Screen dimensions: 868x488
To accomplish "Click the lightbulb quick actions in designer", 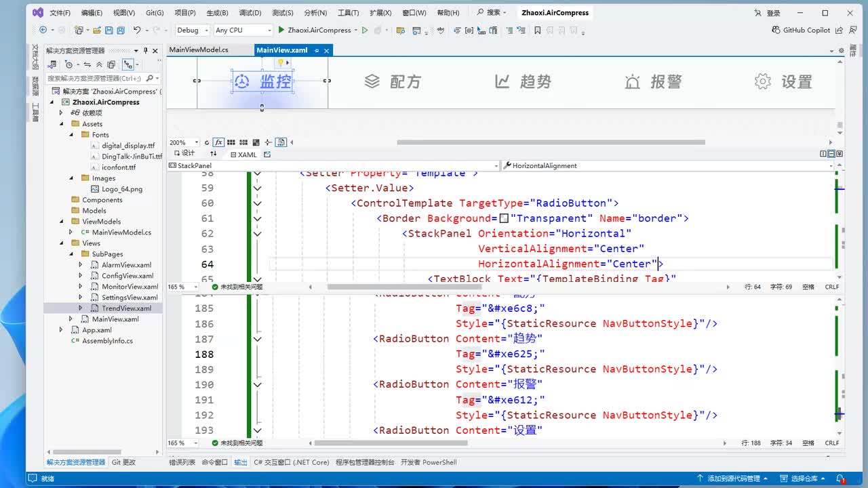I will point(281,62).
